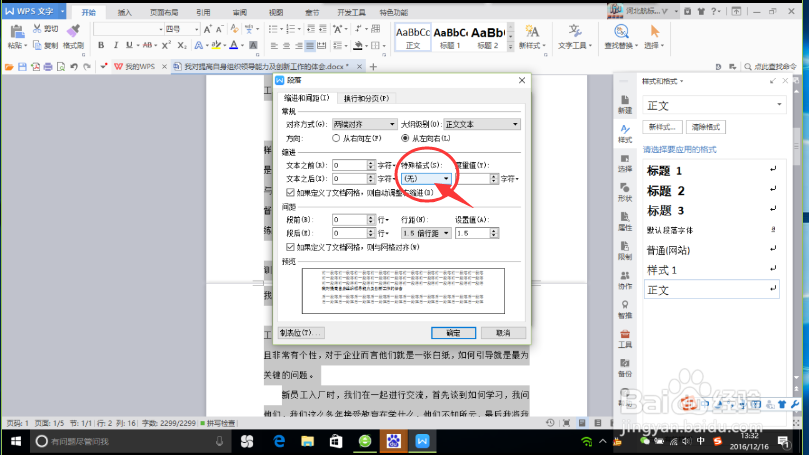Switch to the References (引用) ribbon tab
Screen dimensions: 809x455
click(x=203, y=12)
